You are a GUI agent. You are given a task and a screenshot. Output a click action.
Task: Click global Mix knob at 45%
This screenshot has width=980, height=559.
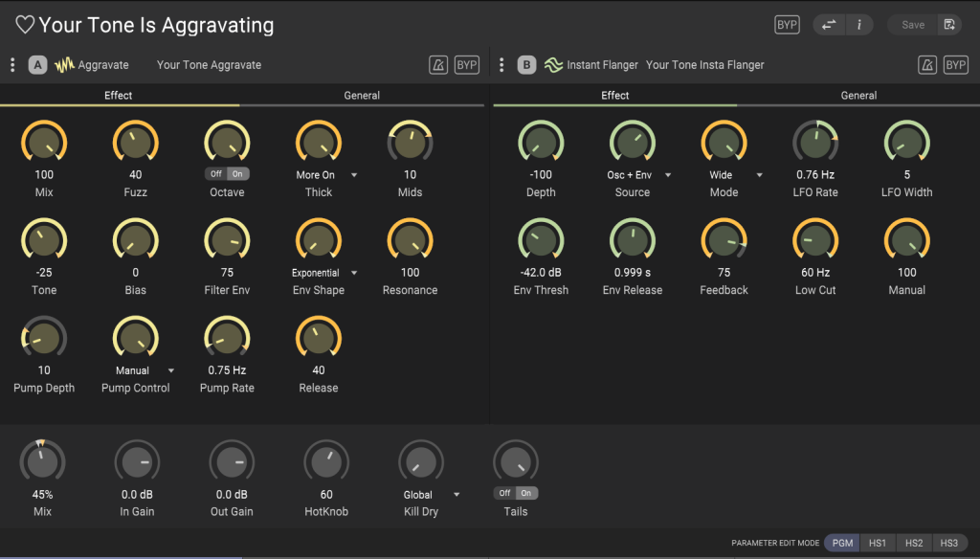[x=42, y=462]
